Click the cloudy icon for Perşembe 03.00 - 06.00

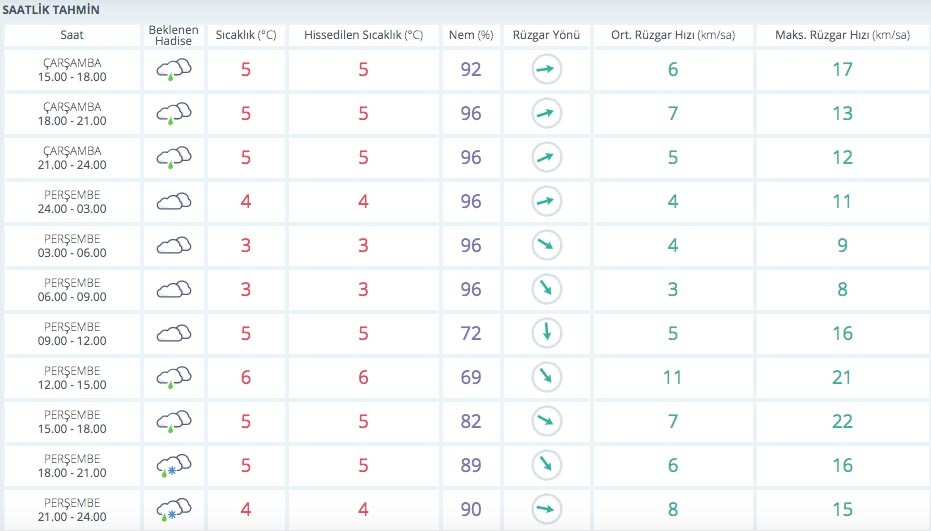[173, 246]
